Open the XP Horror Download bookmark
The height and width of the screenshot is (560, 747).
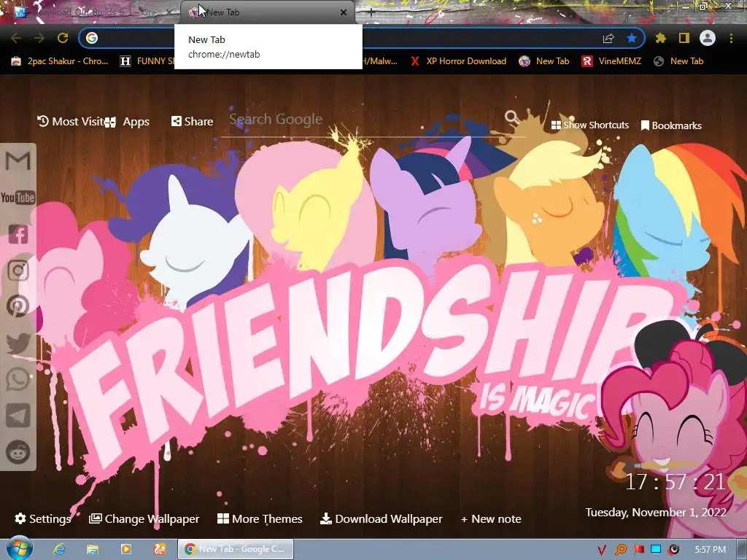point(458,61)
